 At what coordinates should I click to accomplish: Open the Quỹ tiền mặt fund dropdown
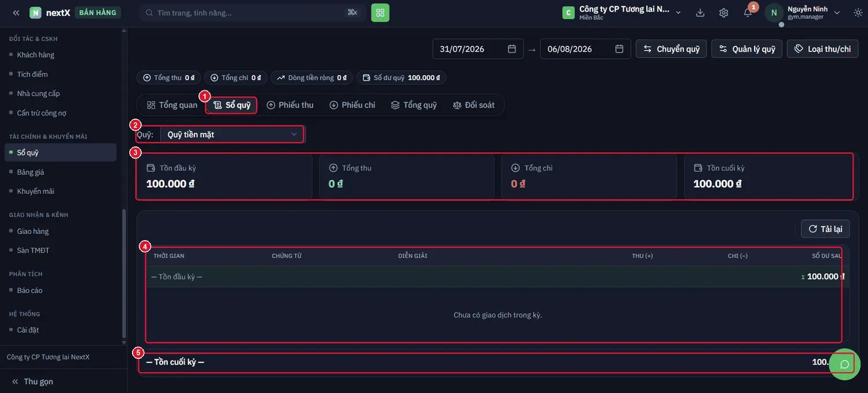pyautogui.click(x=231, y=134)
